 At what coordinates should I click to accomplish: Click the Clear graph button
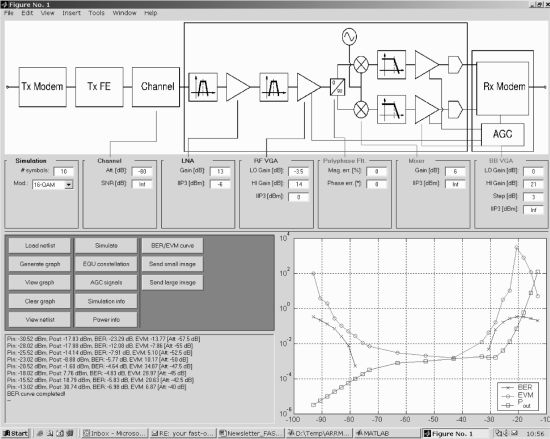pyautogui.click(x=40, y=301)
